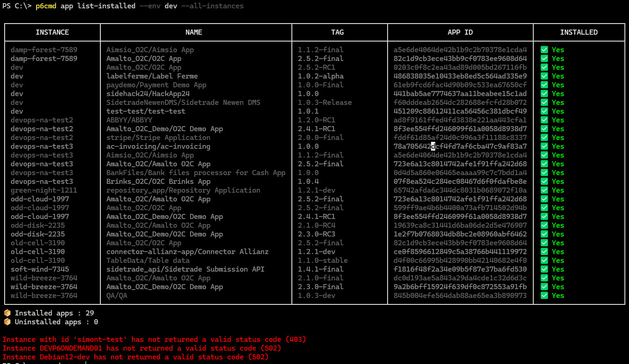The width and height of the screenshot is (629, 364).
Task: Click the 1.0.3-Release tag
Action: 325,103
